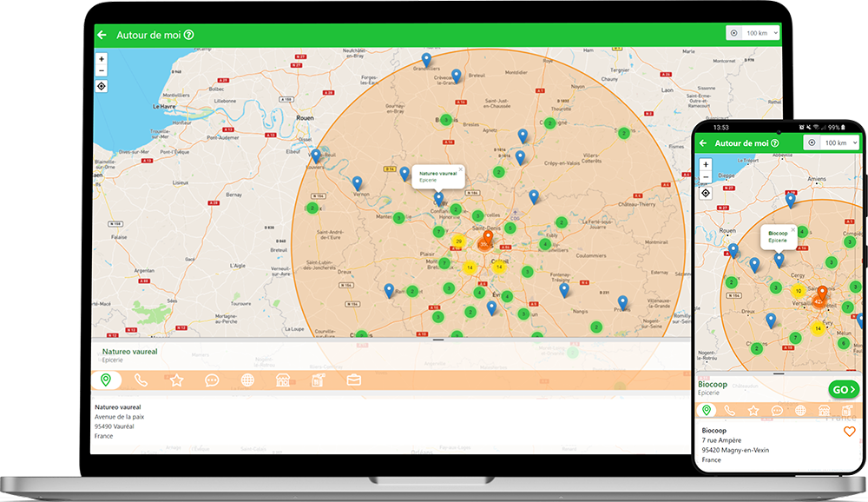Click address line 'Avenue de la paix'
This screenshot has width=868, height=502.
tap(119, 417)
